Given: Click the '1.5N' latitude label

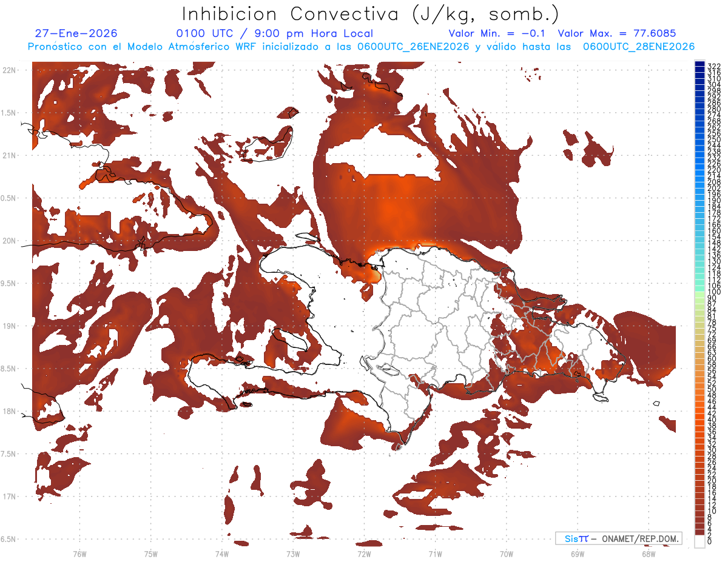Looking at the screenshot, I should pyautogui.click(x=8, y=113).
